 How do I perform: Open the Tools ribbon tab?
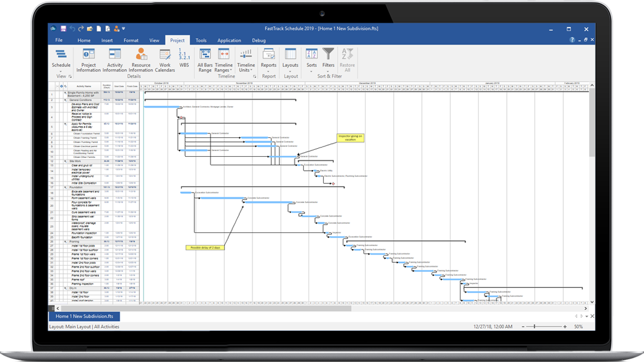click(201, 40)
